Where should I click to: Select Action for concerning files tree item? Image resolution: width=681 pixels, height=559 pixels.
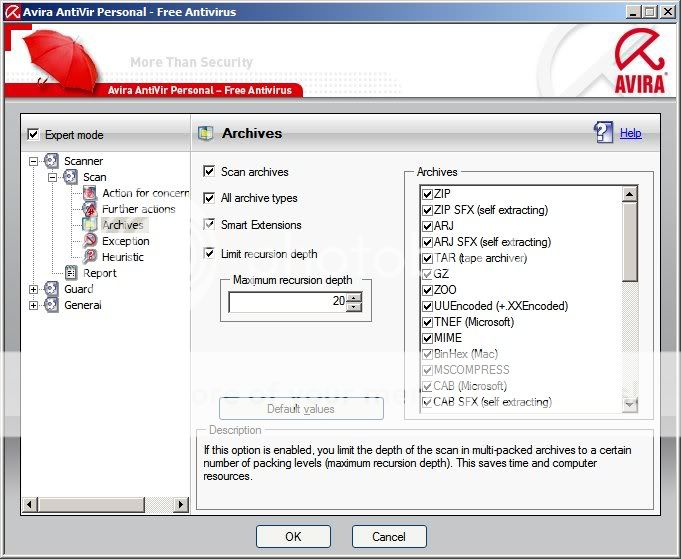coord(145,193)
